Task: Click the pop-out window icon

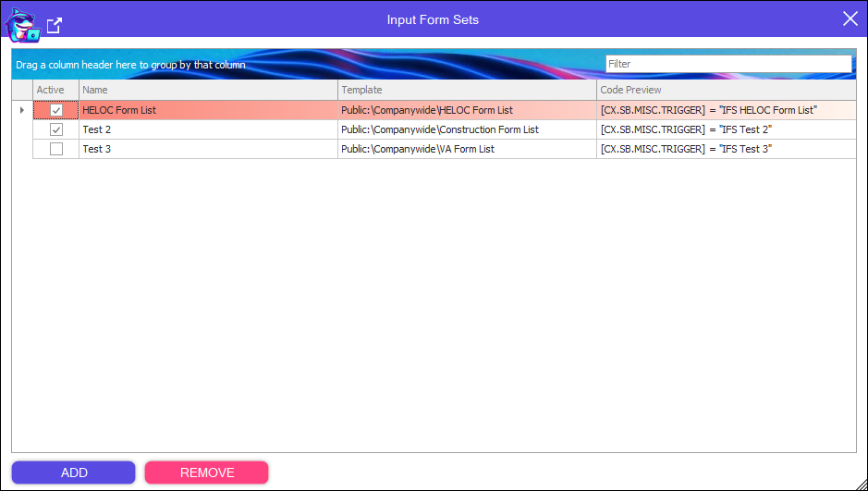Action: pos(55,25)
